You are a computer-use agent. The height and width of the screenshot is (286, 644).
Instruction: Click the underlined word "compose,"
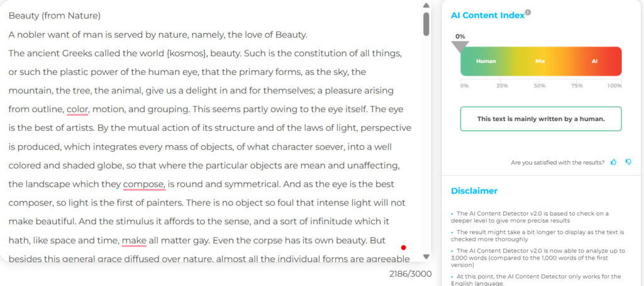click(144, 184)
